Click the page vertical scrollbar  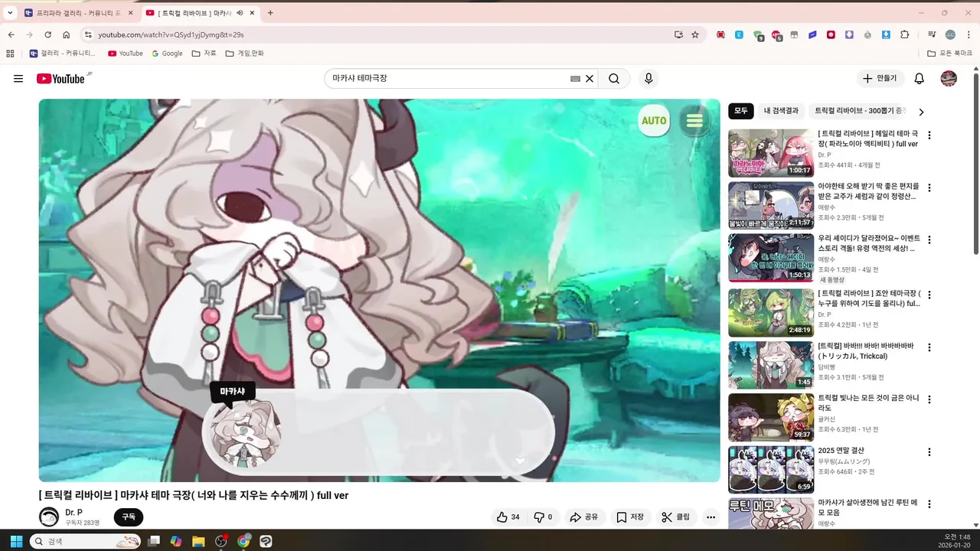tap(975, 165)
